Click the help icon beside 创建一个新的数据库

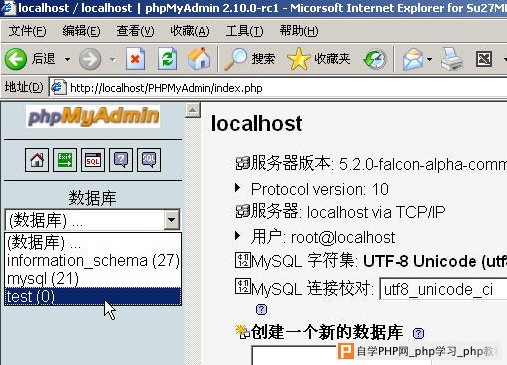point(418,333)
